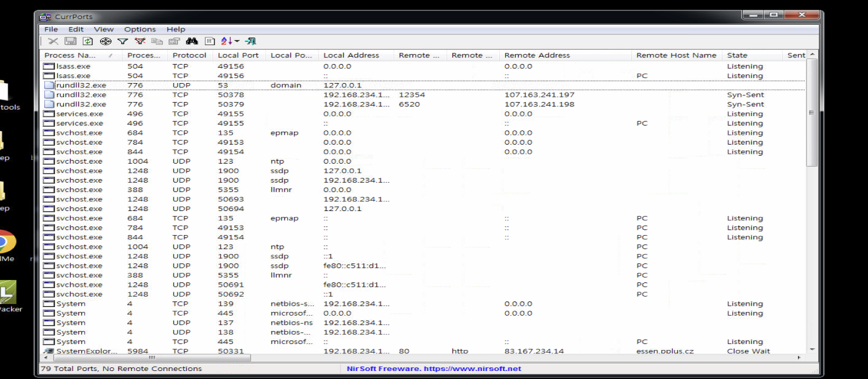The height and width of the screenshot is (379, 868).
Task: Click the horizontal scrollbar right arrow
Action: pyautogui.click(x=800, y=358)
